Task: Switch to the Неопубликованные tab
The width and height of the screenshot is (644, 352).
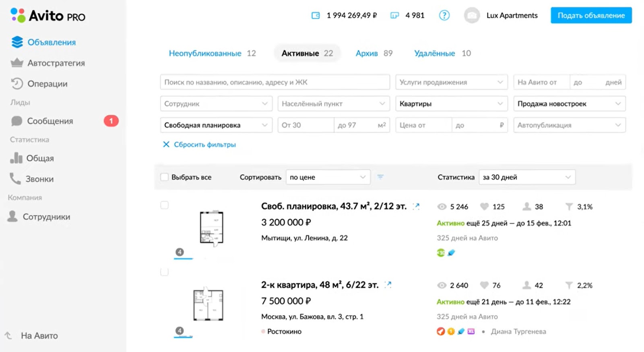Action: 205,53
